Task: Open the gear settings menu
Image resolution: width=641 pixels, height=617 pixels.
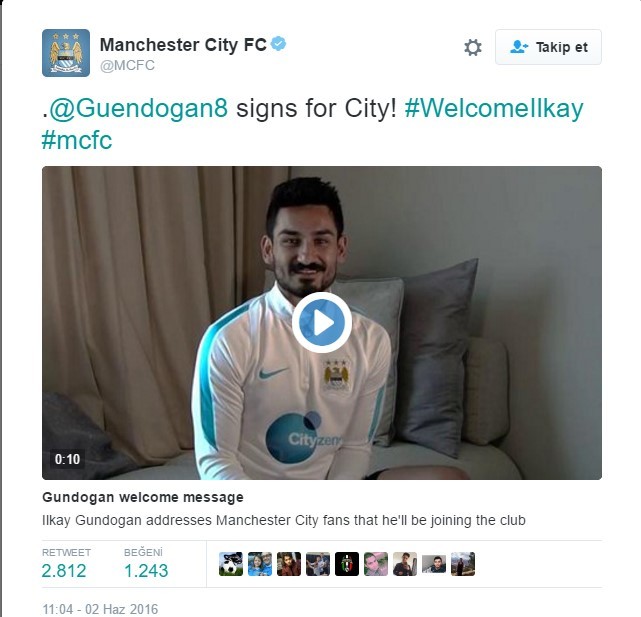Action: [473, 47]
